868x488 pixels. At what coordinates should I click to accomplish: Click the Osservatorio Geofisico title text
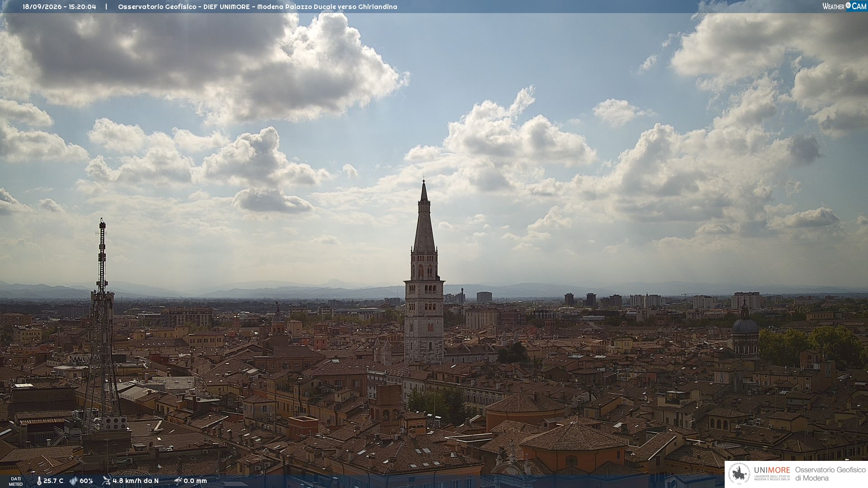point(157,7)
